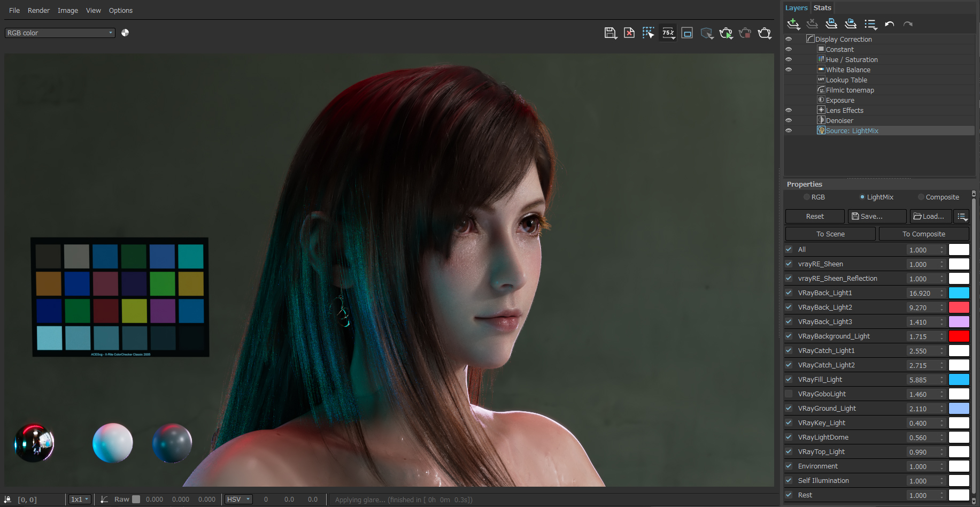Adjust the VRayFill_Light value stepper
The height and width of the screenshot is (507, 980).
click(942, 380)
